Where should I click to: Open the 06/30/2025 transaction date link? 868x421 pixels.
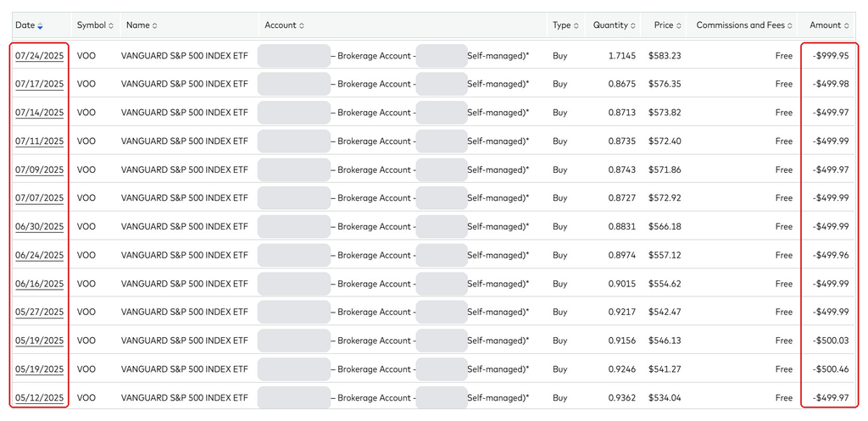pyautogui.click(x=39, y=227)
